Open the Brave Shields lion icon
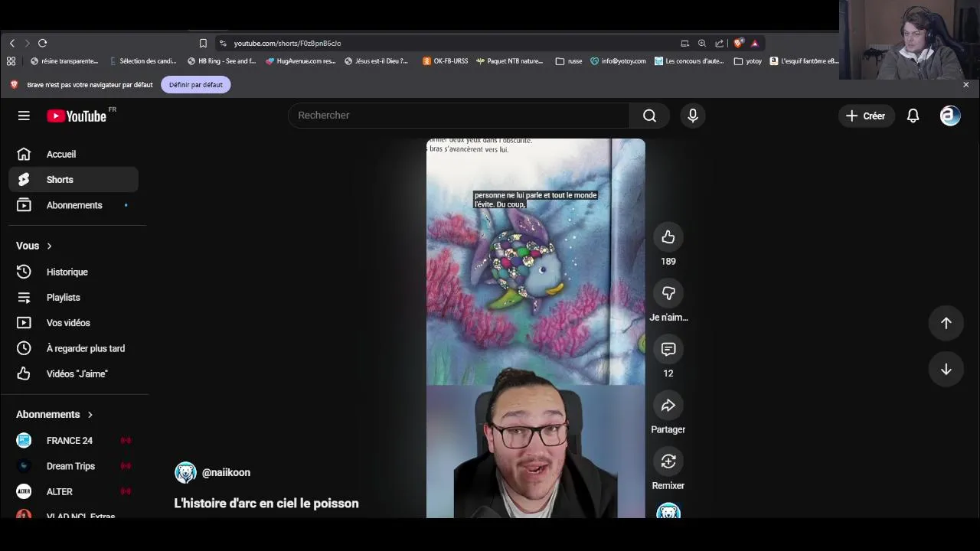This screenshot has height=551, width=980. click(738, 44)
